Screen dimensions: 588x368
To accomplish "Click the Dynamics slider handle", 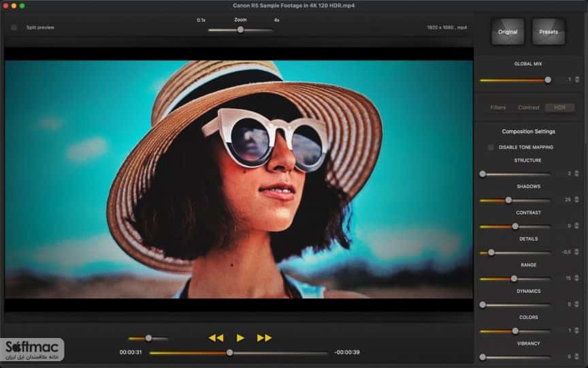I will tap(483, 305).
